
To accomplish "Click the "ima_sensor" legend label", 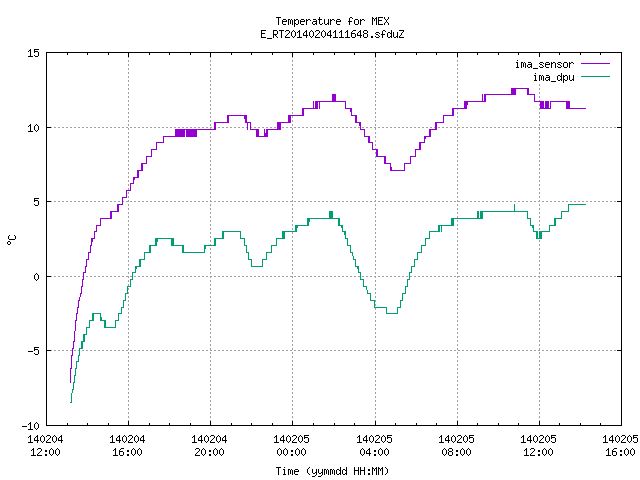I will pyautogui.click(x=544, y=64).
